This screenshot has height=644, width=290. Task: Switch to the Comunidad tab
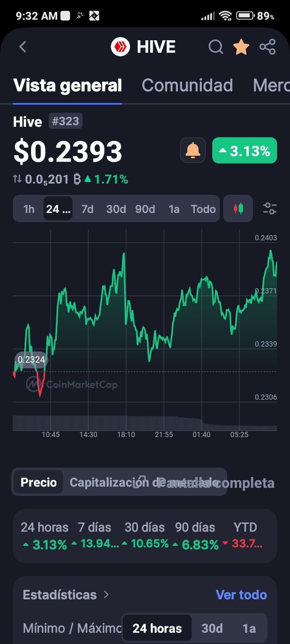pyautogui.click(x=187, y=85)
